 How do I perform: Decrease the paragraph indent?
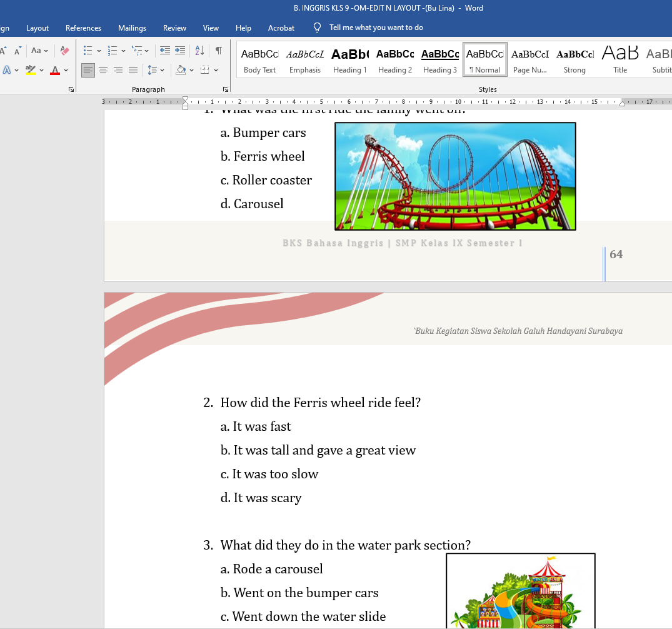[165, 51]
